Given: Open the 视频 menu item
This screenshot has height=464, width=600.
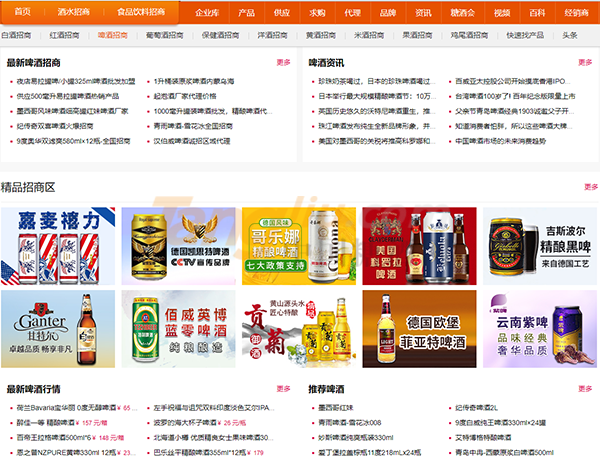Looking at the screenshot, I should click(x=502, y=13).
